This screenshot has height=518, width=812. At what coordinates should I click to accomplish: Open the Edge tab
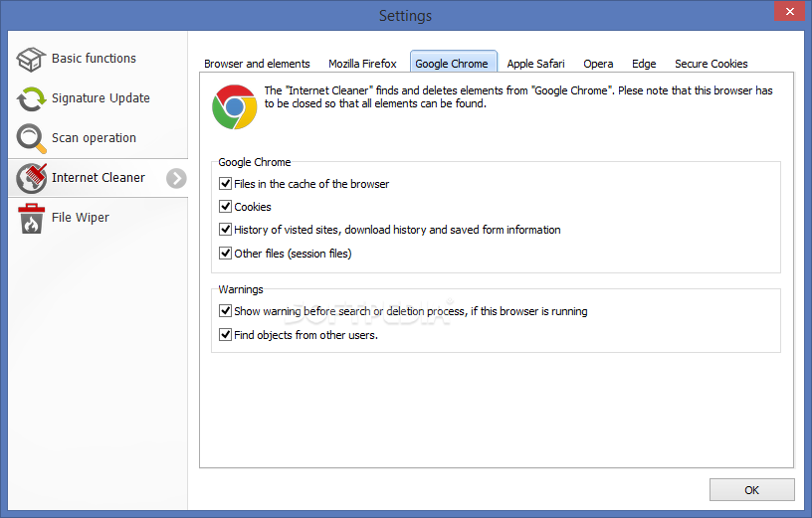pos(644,64)
